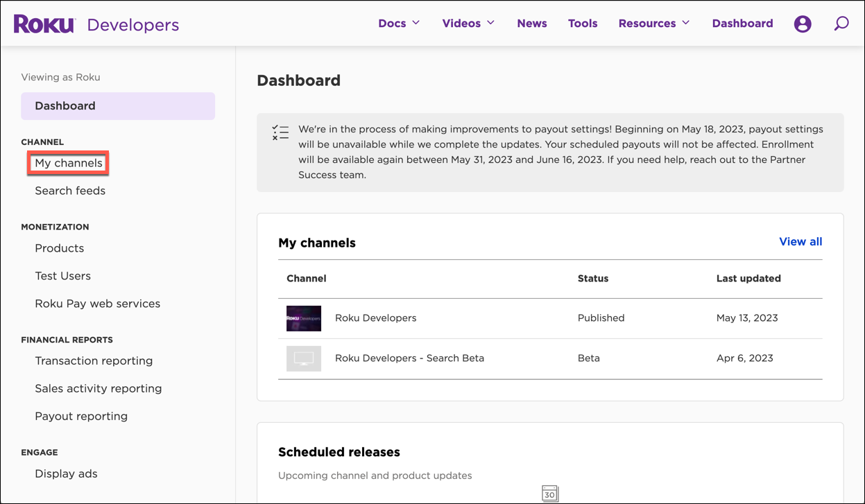Viewport: 865px width, 504px height.
Task: Click the Search Beta channel TV icon
Action: [x=303, y=358]
